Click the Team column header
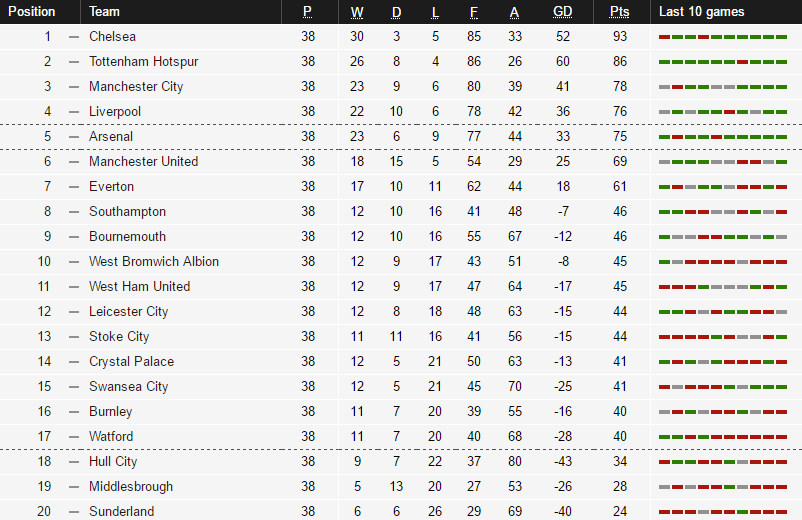Viewport: 802px width, 520px height. [x=104, y=12]
